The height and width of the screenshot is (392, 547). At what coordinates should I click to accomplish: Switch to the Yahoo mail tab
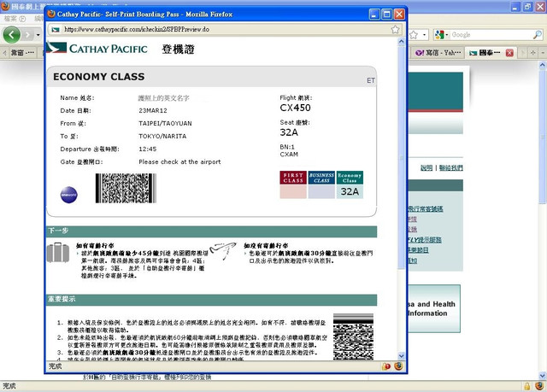pyautogui.click(x=438, y=53)
